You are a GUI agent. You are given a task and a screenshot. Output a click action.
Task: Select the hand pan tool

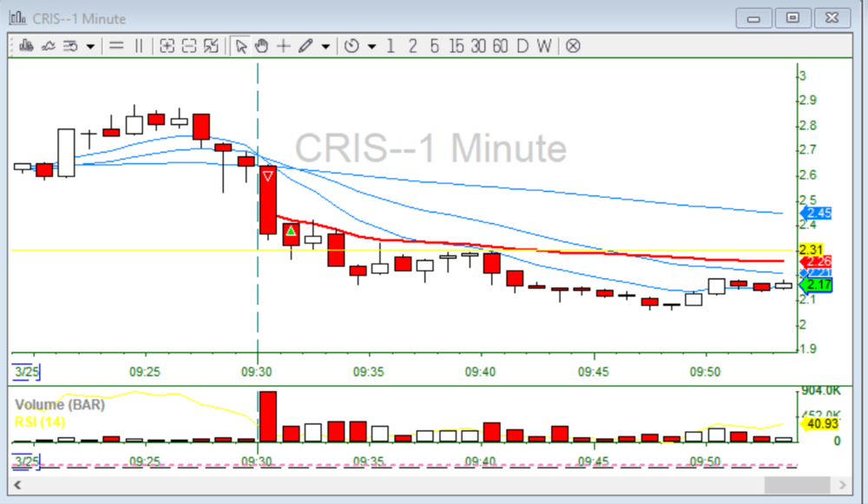(262, 46)
